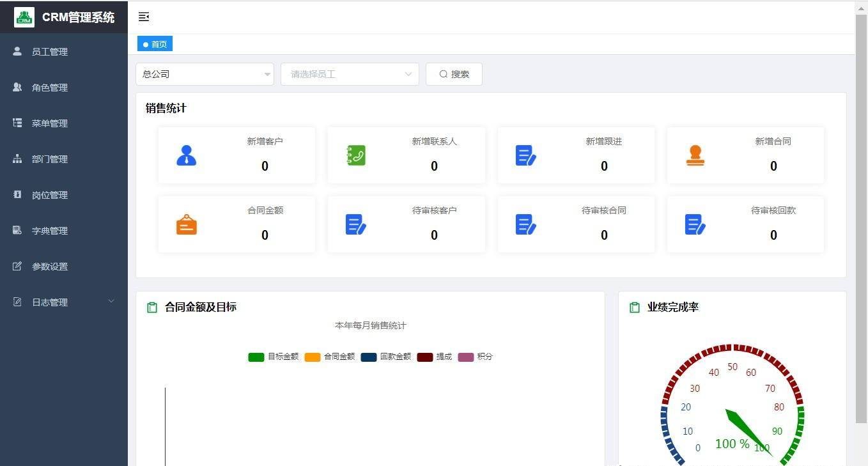Click the CRM管理系统 title
The width and height of the screenshot is (868, 466).
(x=79, y=17)
